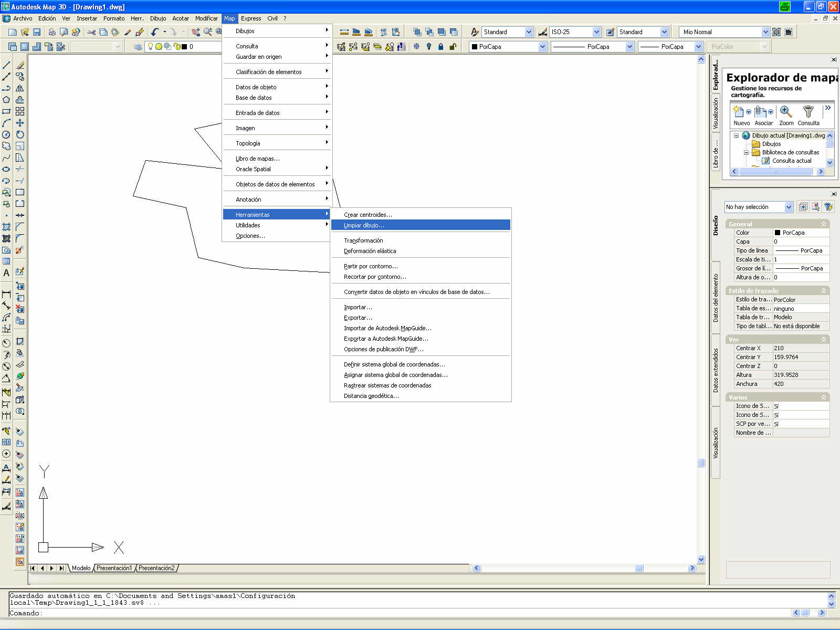Click the Print (printer) icon
Screen dimensions: 840x630
52,32
